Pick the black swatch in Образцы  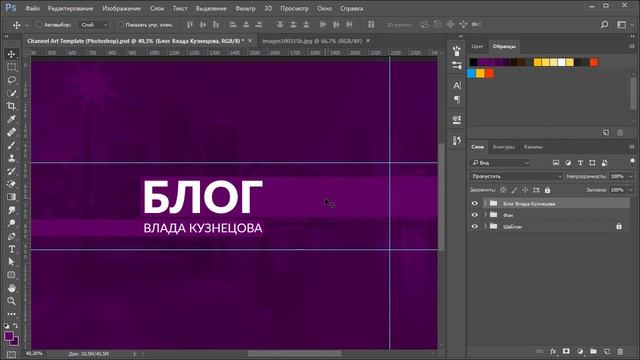point(473,62)
